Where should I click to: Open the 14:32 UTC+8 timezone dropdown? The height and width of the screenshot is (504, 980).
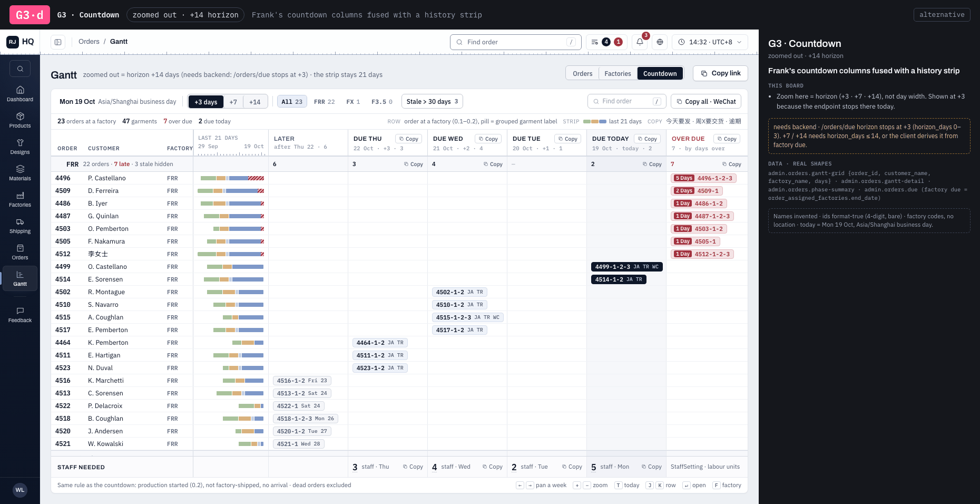click(x=710, y=42)
